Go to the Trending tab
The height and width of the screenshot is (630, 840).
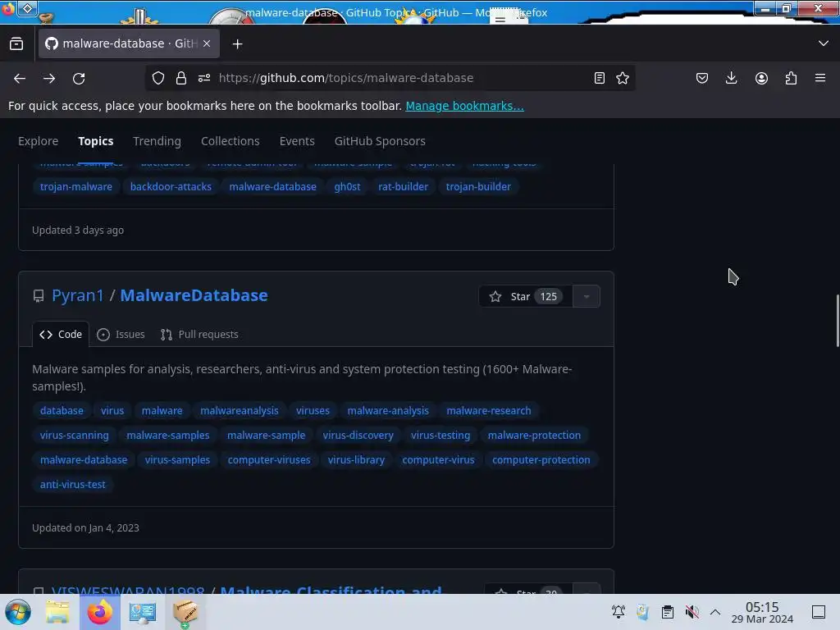tap(157, 141)
